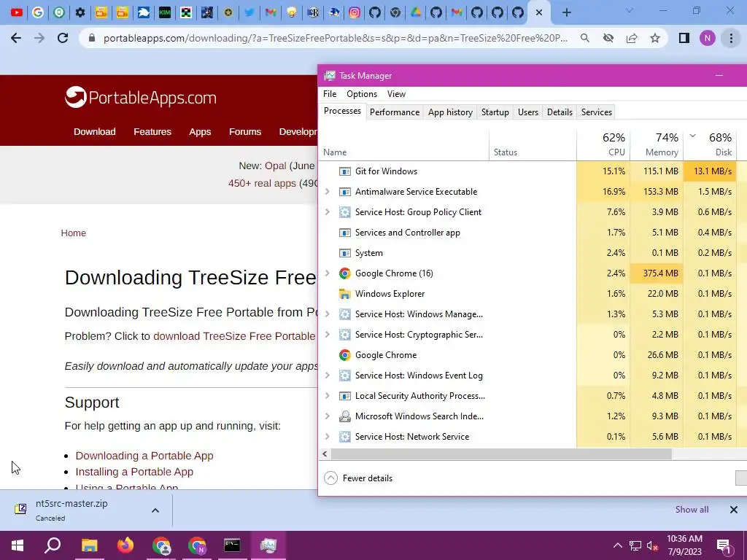Viewport: 747px width, 560px height.
Task: Click Task Manager horizontal scrollbar
Action: 501,454
